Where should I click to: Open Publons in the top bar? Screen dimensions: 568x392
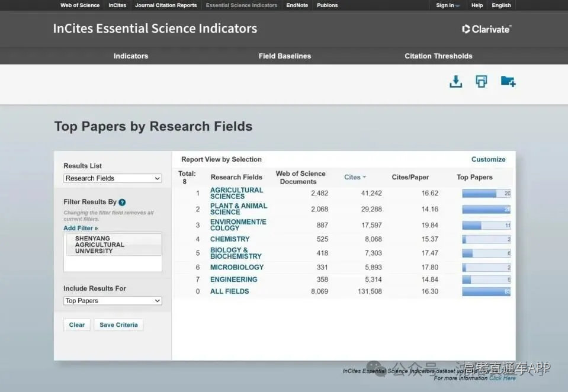327,5
